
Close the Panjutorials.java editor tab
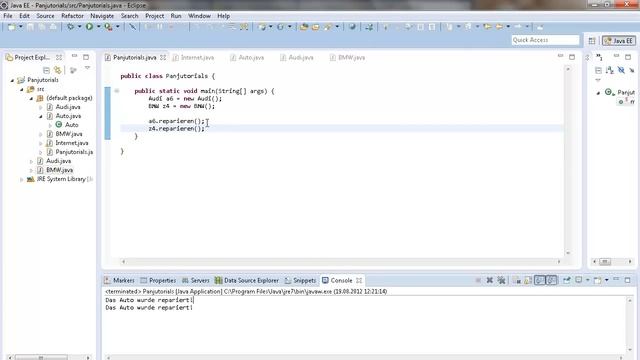pos(163,58)
